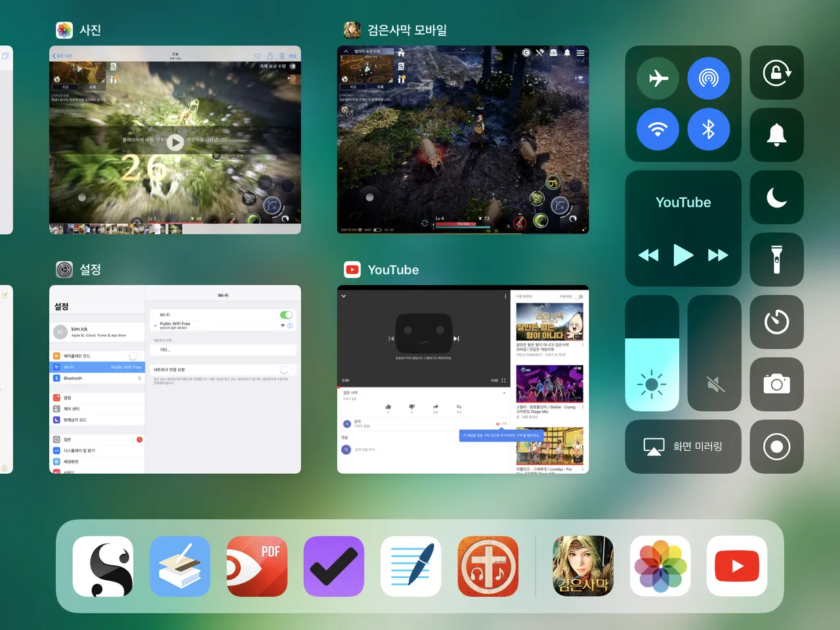Tap the hamburger menu in 검은사막 game preview
The height and width of the screenshot is (630, 840).
[x=580, y=52]
